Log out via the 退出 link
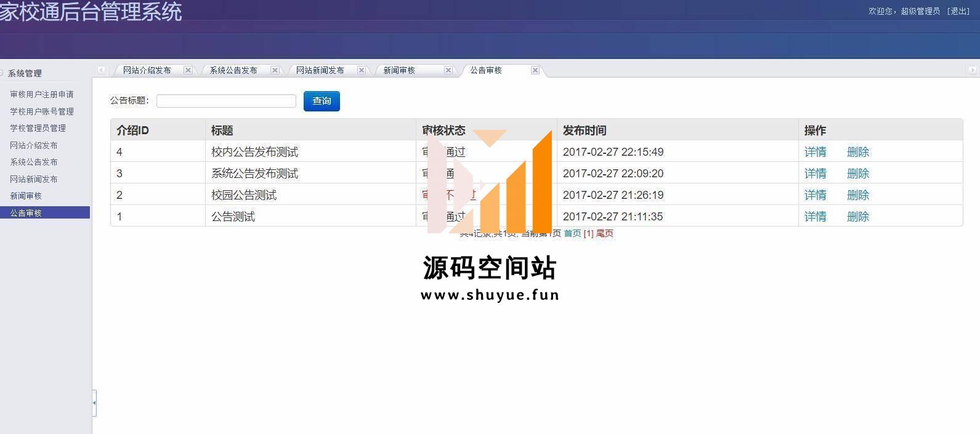The height and width of the screenshot is (434, 980). [x=958, y=11]
